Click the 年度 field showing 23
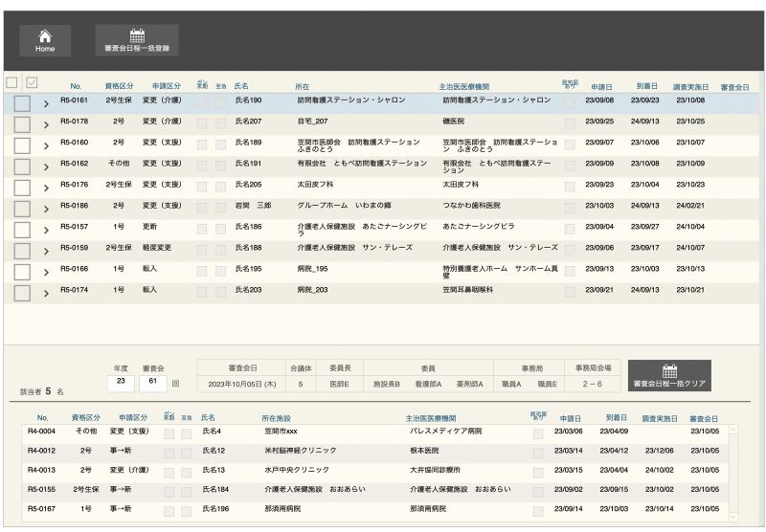 121,383
